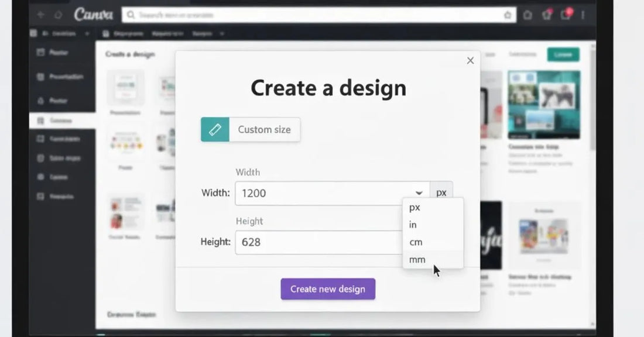Click the Presentation sidebar icon

tap(41, 77)
